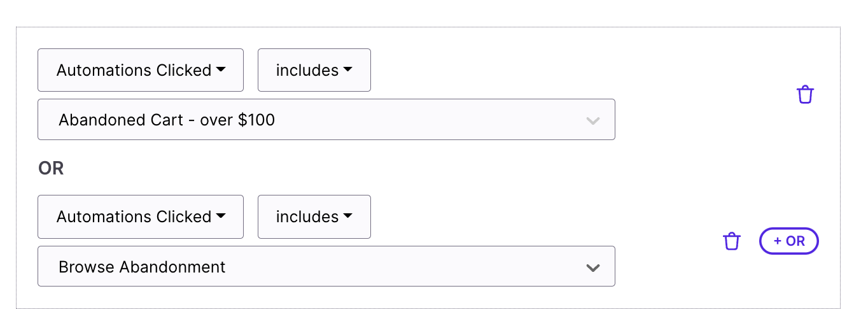Open the second includes operator dropdown

(314, 216)
